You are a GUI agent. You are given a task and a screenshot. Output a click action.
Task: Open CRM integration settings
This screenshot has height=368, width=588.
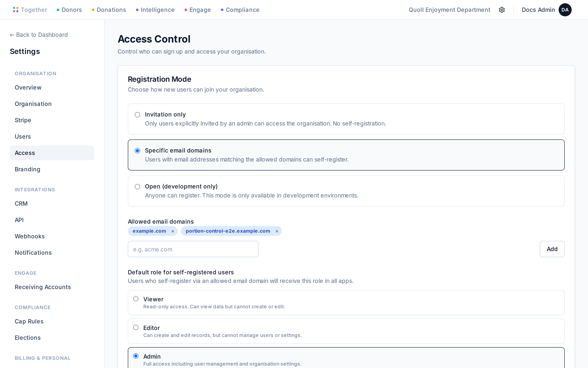coord(52,203)
